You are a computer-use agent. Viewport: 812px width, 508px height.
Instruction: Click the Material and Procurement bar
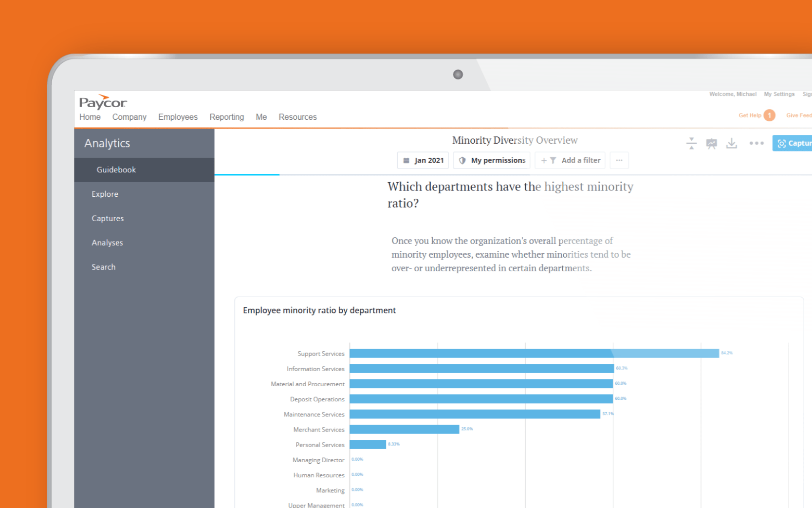pyautogui.click(x=481, y=384)
